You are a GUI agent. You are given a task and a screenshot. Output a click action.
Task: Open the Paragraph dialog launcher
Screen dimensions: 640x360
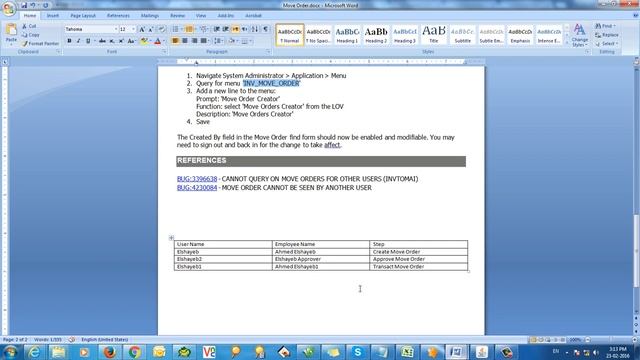click(269, 52)
